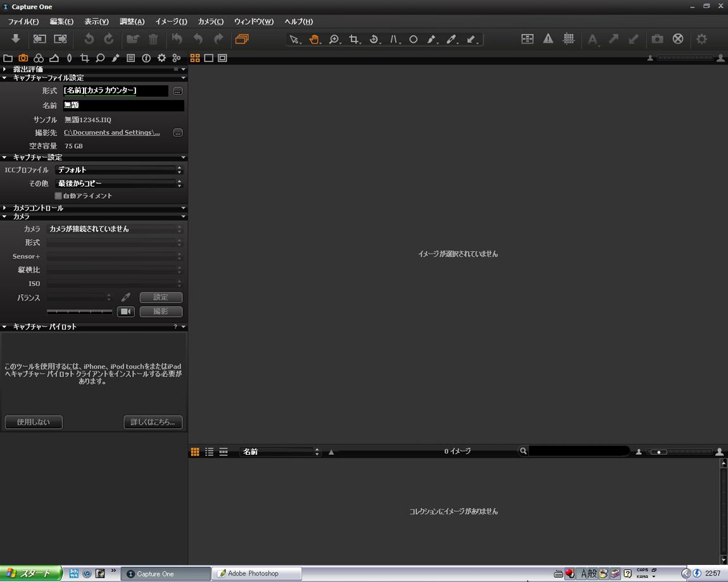Screen dimensions: 728x582
Task: Expand the カメラコントロール panel
Action: pos(4,208)
